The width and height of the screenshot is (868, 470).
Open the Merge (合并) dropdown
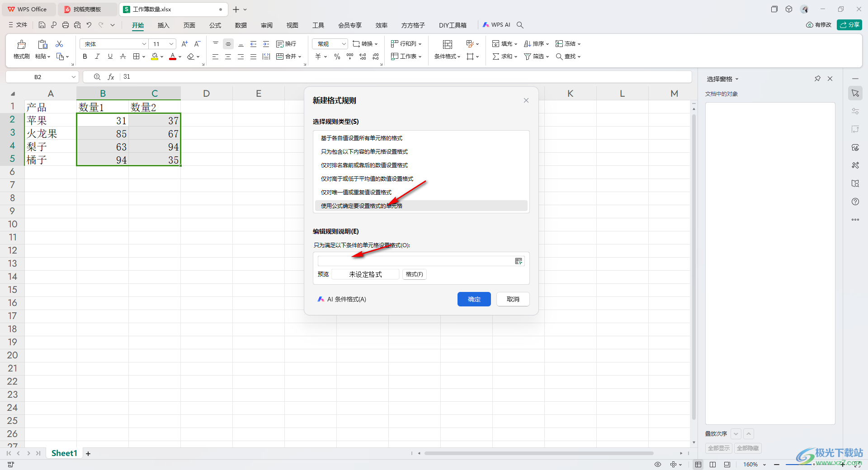288,56
